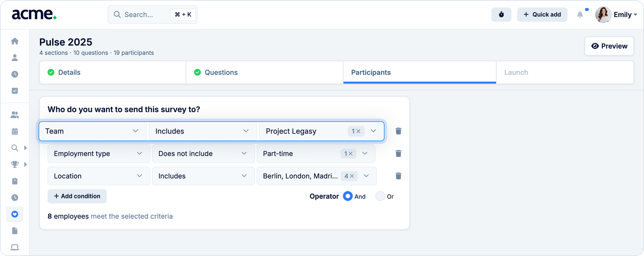Switch to the Questions tab
Viewport: 644px width, 256px height.
pyautogui.click(x=221, y=72)
